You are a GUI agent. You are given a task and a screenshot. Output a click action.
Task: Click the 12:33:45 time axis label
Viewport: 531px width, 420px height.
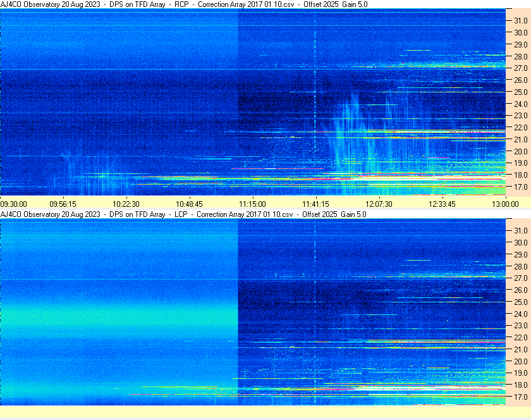coord(442,204)
